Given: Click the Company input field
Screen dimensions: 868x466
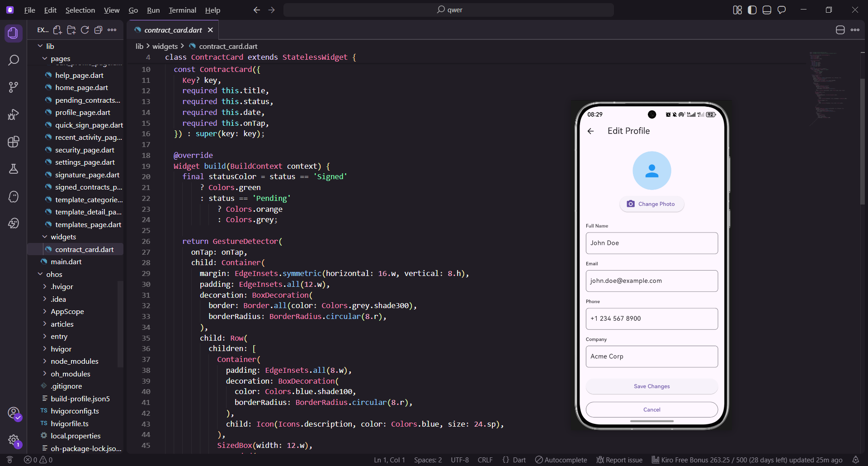Looking at the screenshot, I should tap(651, 357).
